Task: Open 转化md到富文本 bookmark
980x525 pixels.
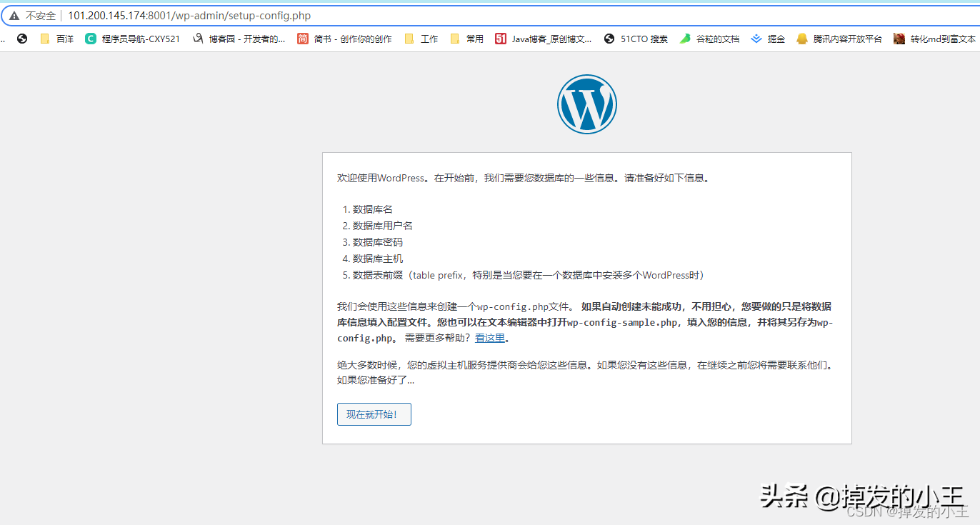Action: [935, 39]
